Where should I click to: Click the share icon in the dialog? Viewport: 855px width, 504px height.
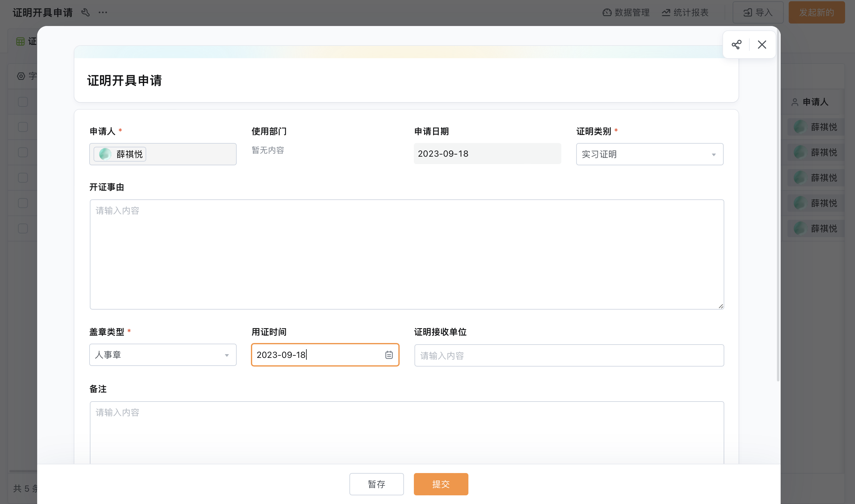point(736,45)
